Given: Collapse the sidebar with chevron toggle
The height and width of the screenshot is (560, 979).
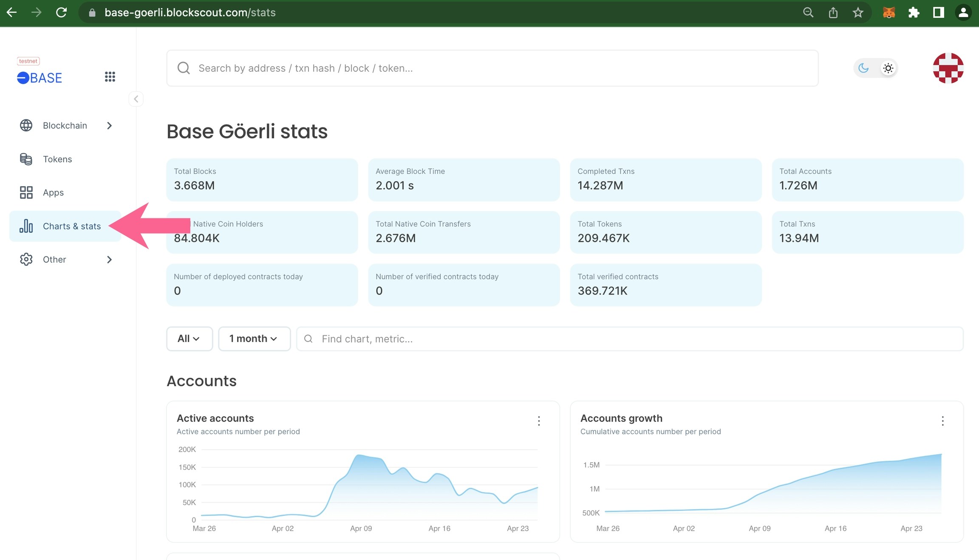Looking at the screenshot, I should (136, 99).
